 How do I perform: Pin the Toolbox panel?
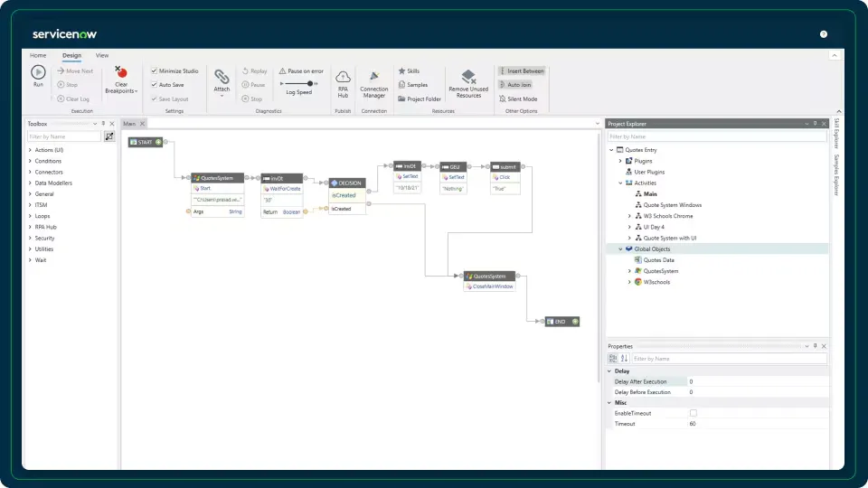click(103, 124)
